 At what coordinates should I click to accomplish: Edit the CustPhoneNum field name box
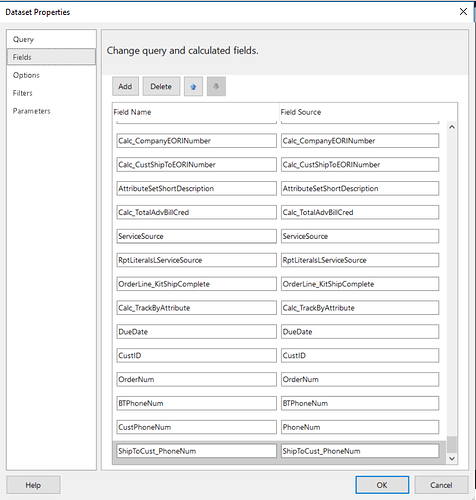[x=197, y=427]
